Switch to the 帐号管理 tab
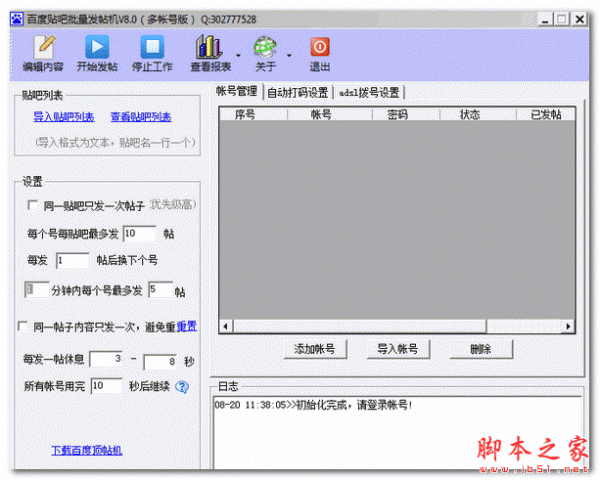Viewport: 600px width, 480px height. click(237, 91)
